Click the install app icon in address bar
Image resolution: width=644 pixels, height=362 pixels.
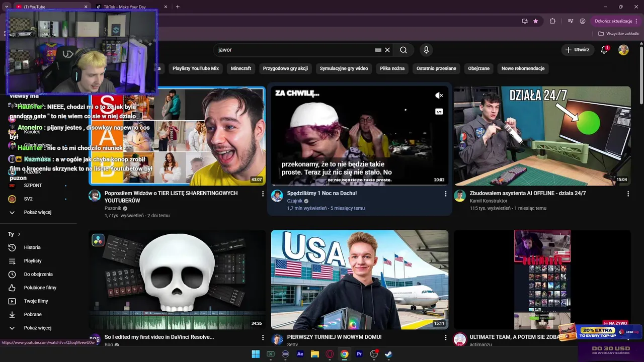click(x=525, y=21)
